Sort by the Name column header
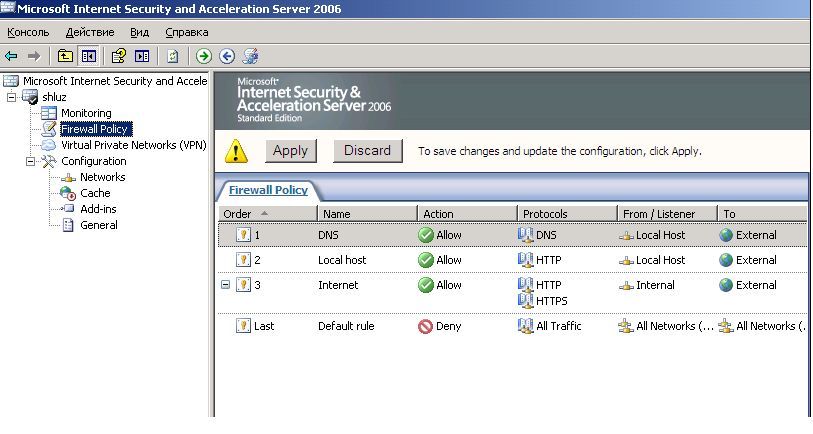 point(368,214)
